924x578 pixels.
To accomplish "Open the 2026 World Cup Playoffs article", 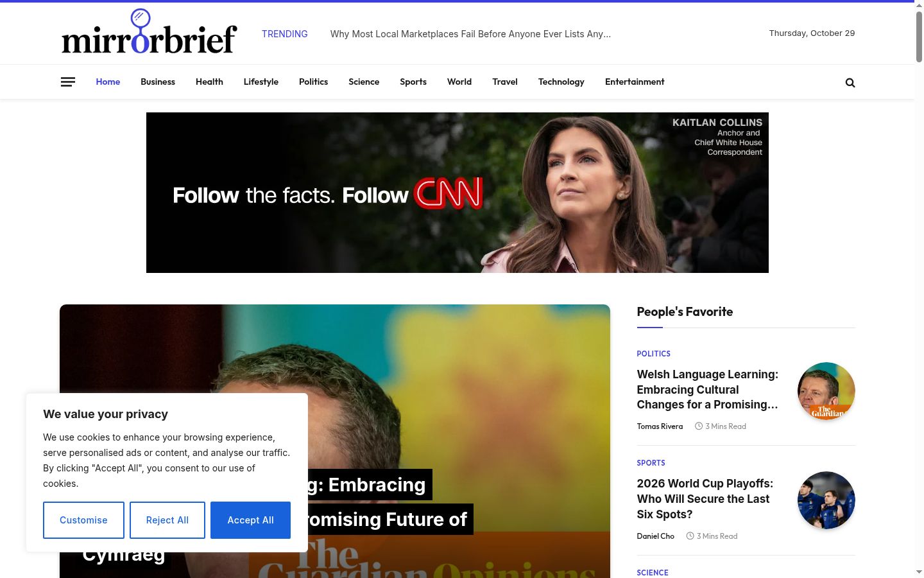I will coord(705,499).
